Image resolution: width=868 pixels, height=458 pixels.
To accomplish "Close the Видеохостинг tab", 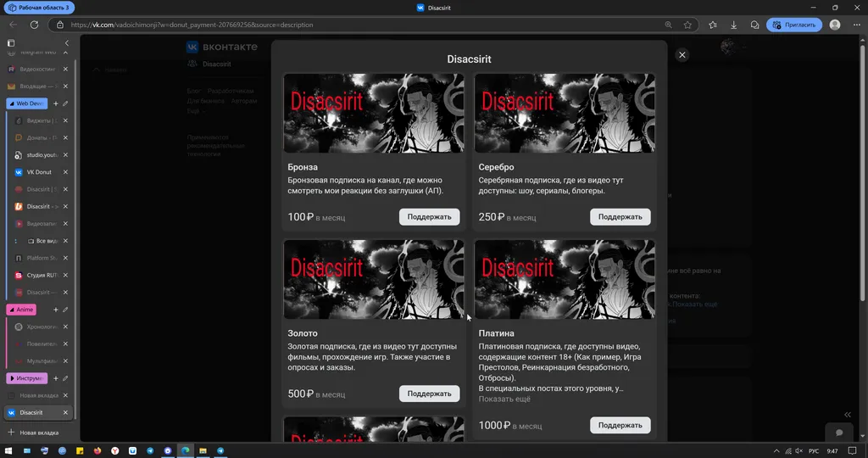I will tap(65, 70).
